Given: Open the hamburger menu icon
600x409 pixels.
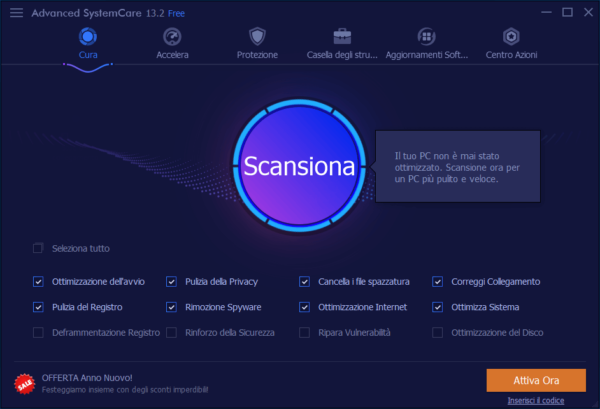Looking at the screenshot, I should coord(16,13).
